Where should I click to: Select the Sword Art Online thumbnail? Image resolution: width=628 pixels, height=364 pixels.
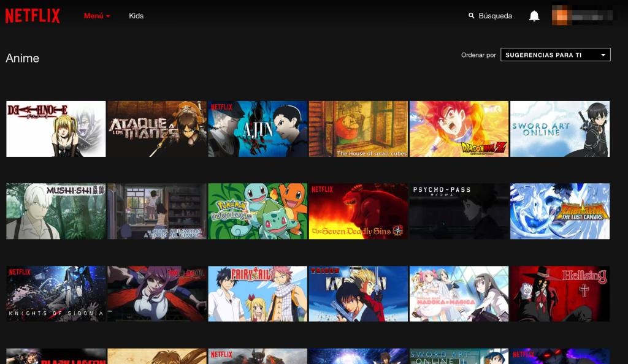click(x=560, y=129)
